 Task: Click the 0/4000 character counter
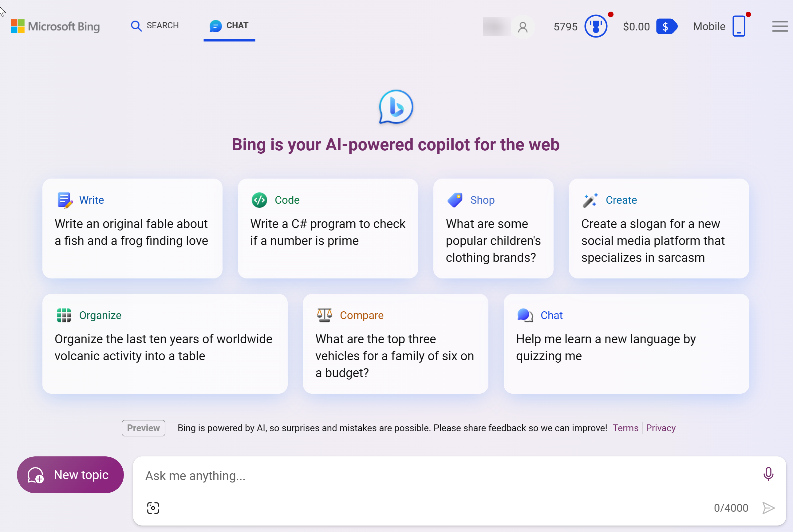[731, 508]
